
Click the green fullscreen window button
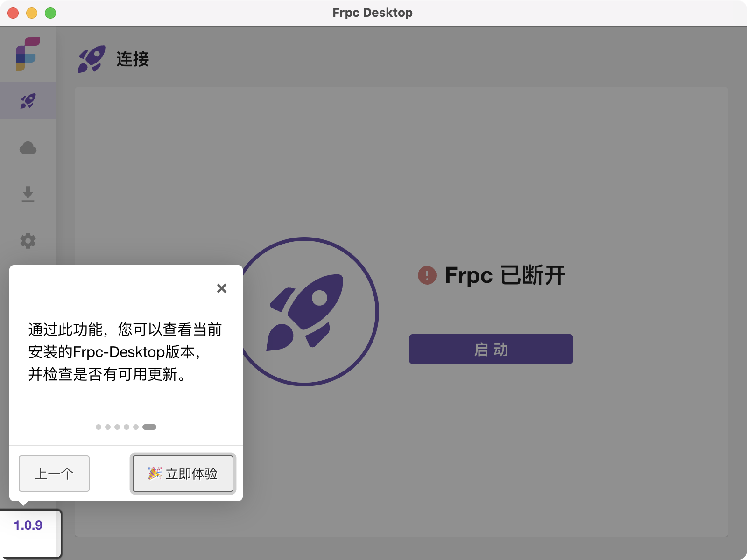click(50, 13)
